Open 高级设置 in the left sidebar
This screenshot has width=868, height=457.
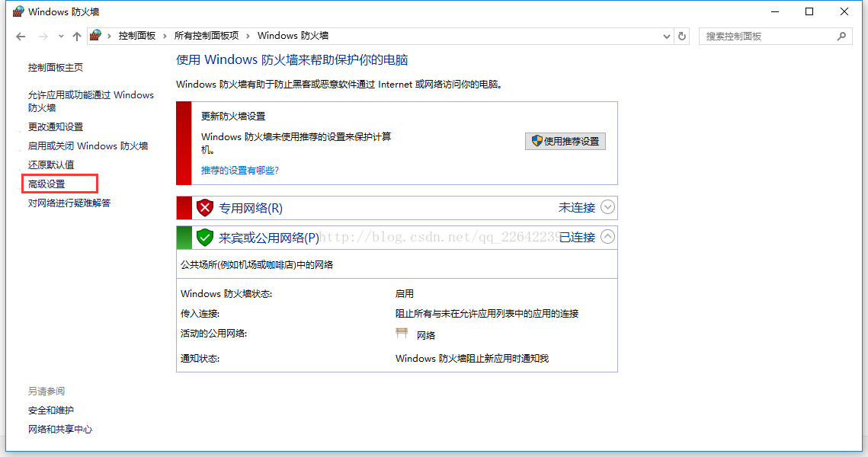pyautogui.click(x=47, y=184)
